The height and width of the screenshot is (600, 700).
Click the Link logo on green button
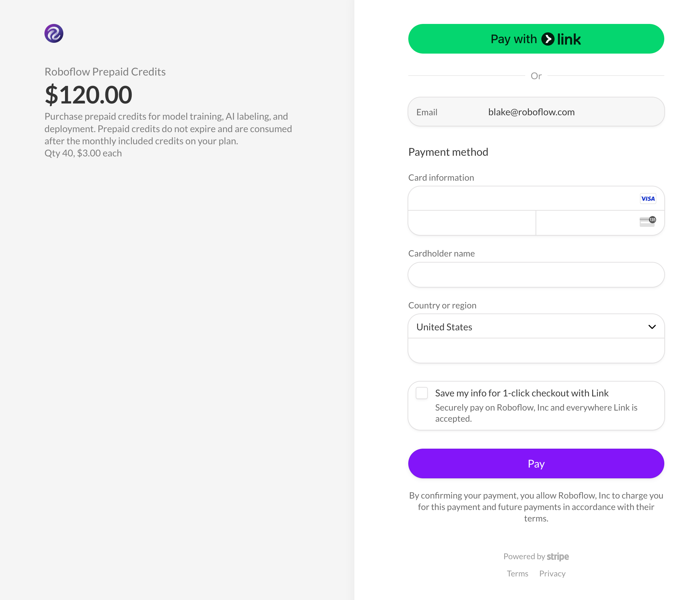(561, 39)
